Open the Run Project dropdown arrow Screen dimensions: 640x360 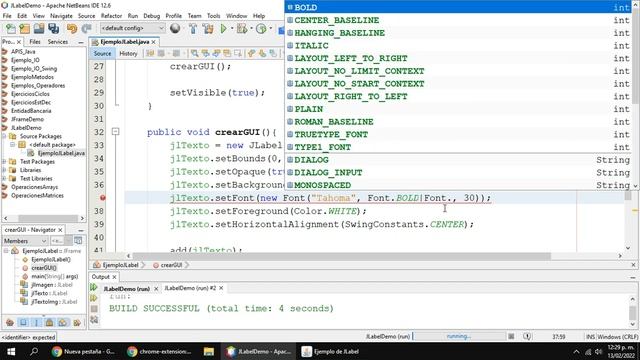(231, 28)
